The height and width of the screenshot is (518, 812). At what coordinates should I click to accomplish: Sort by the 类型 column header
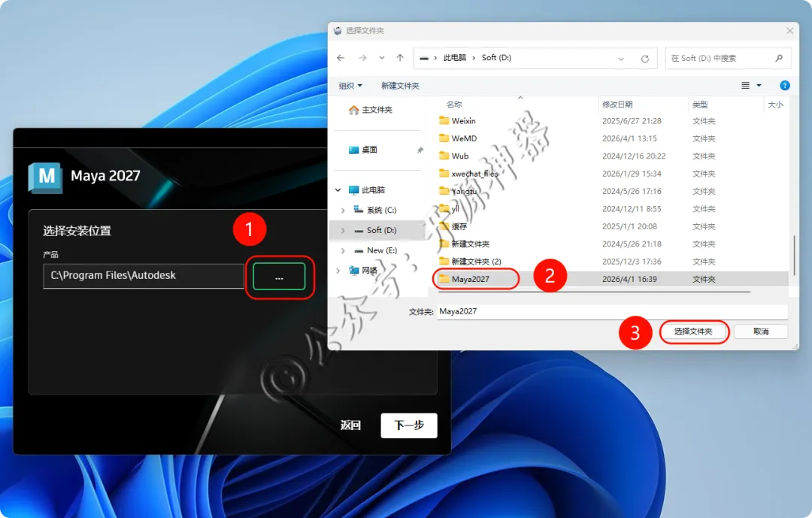[x=700, y=105]
